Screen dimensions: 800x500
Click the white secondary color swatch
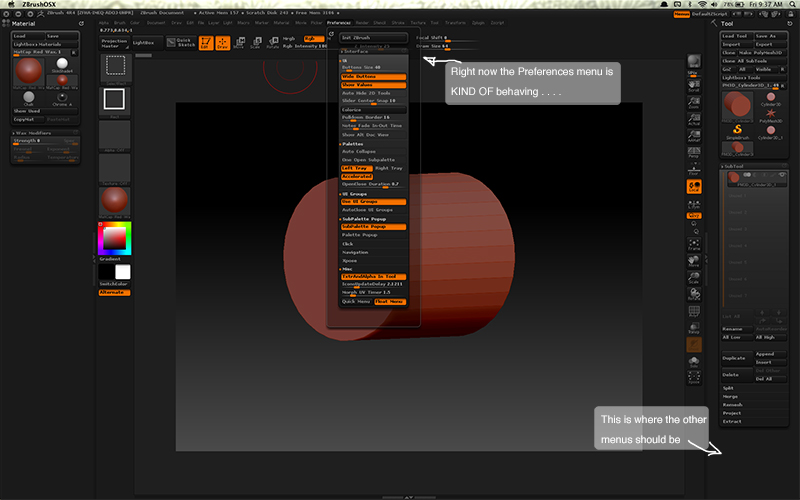point(123,272)
